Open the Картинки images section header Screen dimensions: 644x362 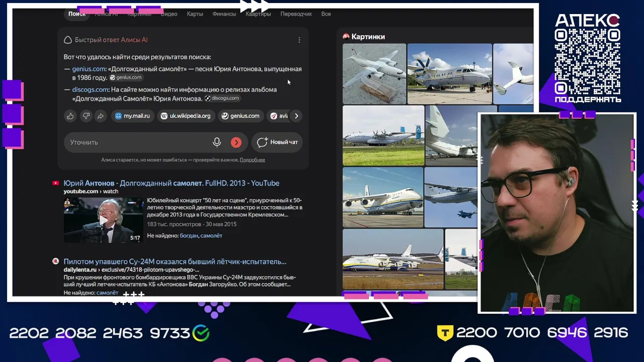point(368,37)
